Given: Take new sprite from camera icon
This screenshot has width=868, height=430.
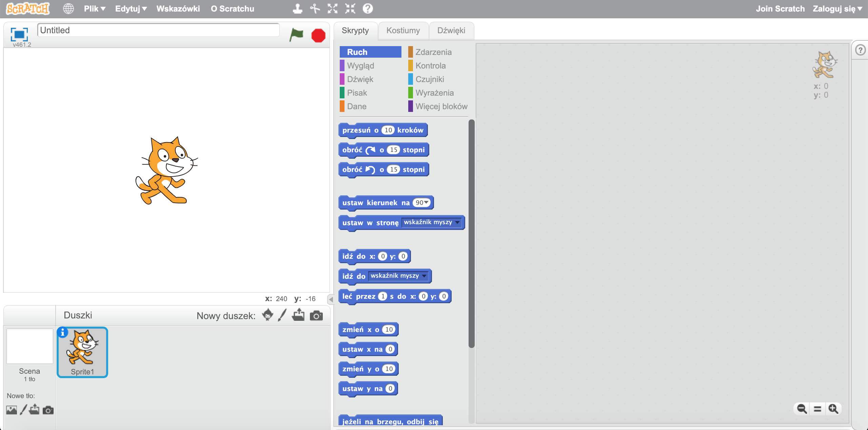Looking at the screenshot, I should click(316, 316).
